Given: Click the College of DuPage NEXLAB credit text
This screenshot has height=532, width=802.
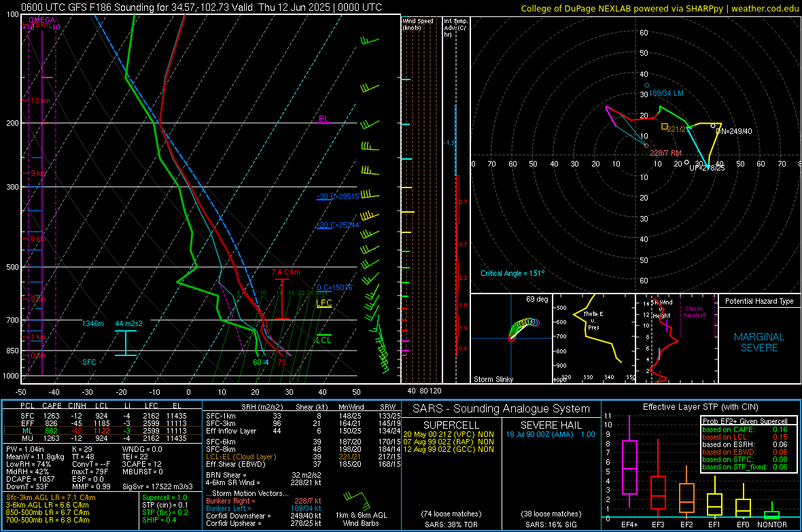Looking at the screenshot, I should pyautogui.click(x=659, y=9).
